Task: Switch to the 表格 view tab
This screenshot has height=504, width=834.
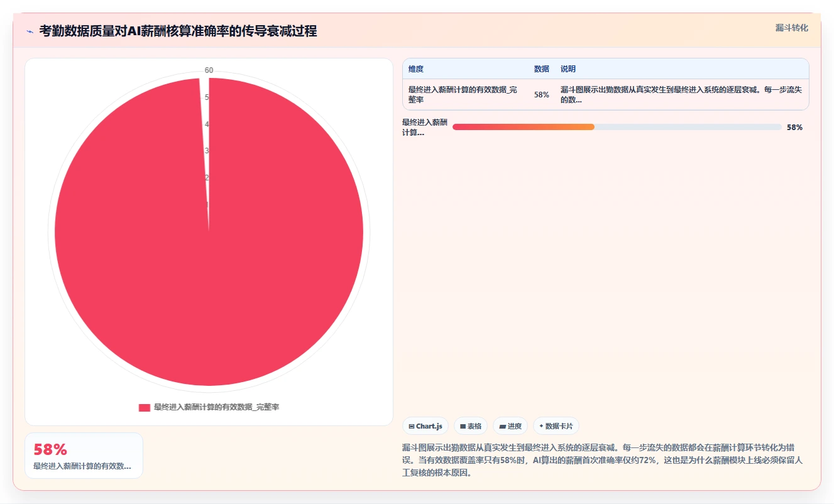Action: [471, 426]
